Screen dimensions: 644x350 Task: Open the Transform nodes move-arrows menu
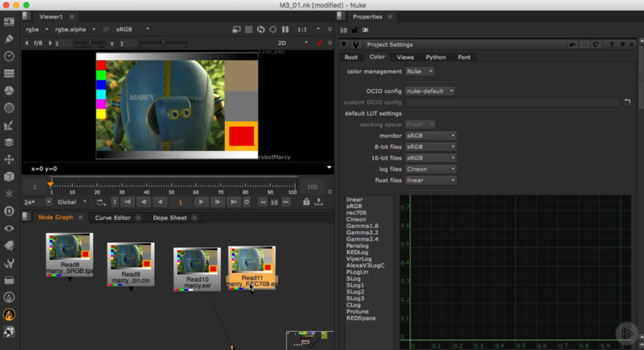click(x=9, y=160)
